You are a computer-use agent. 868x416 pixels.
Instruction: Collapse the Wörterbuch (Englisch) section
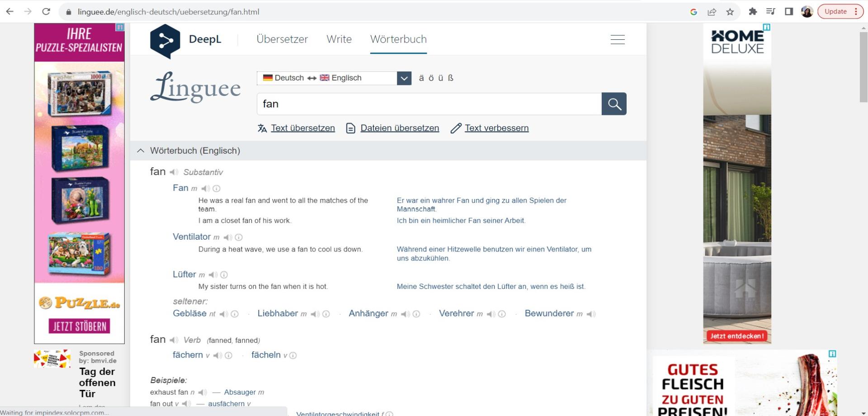[141, 151]
